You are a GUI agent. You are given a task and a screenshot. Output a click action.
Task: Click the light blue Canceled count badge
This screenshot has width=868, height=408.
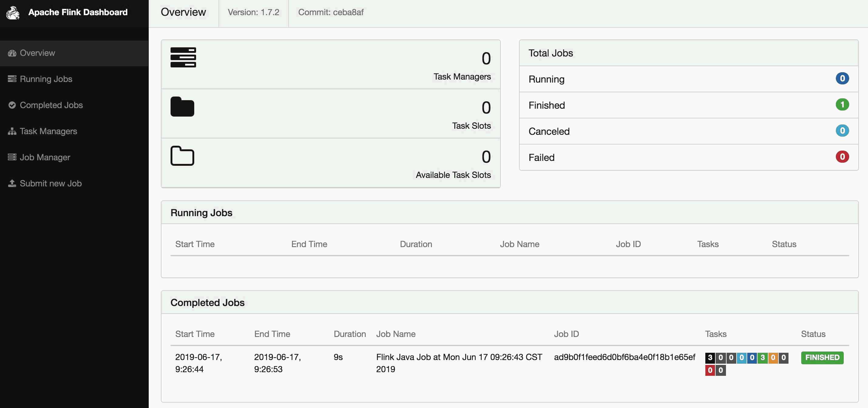(x=842, y=131)
